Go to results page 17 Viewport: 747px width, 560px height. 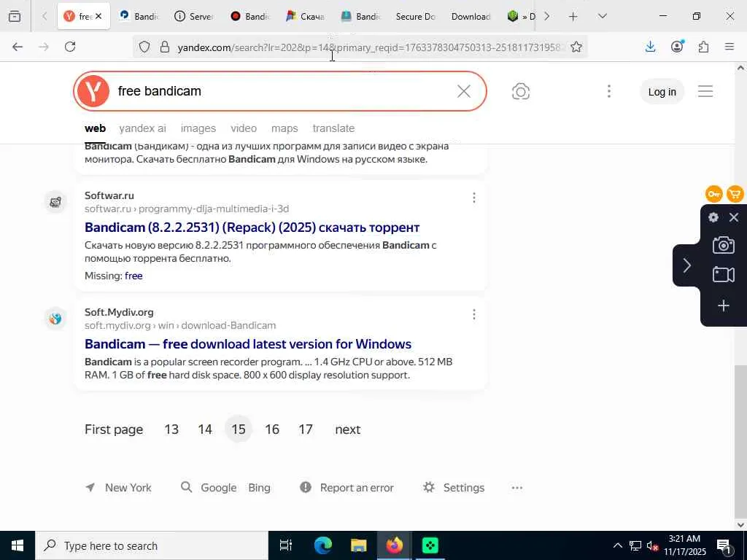[306, 429]
